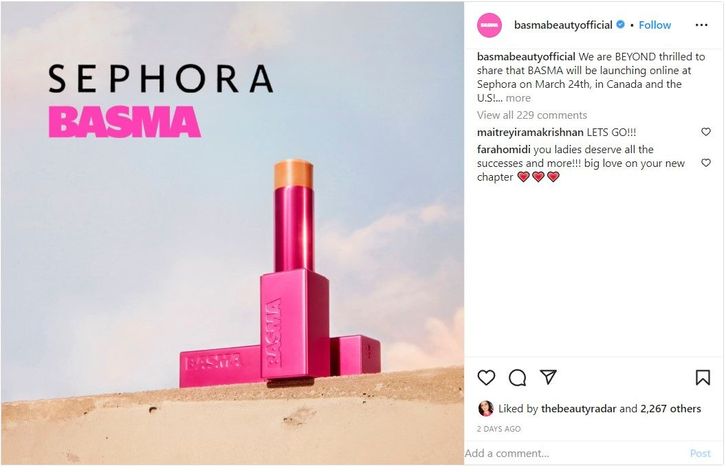Click thebeautyradar liker avatar thumbnail
The height and width of the screenshot is (472, 726).
485,408
